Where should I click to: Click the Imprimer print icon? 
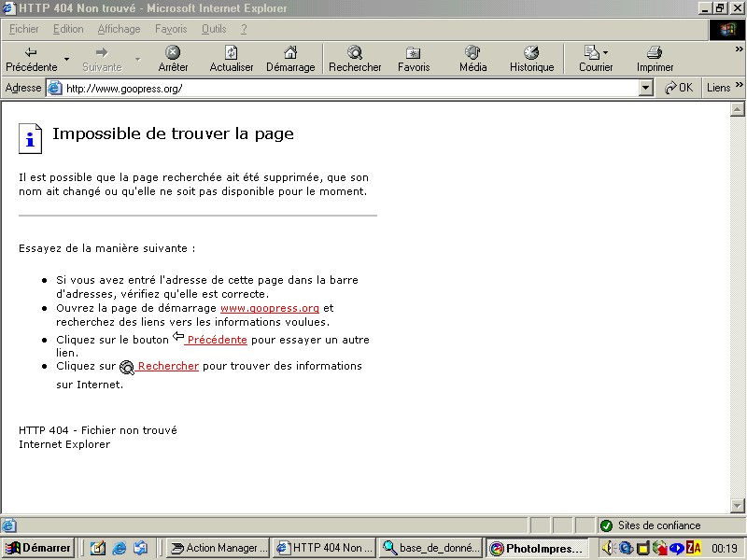(655, 52)
